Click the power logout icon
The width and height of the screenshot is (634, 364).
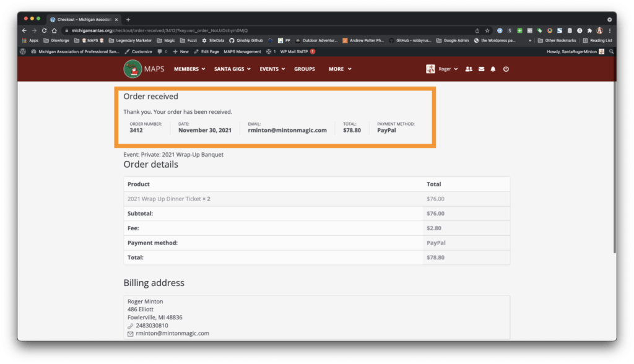coord(506,69)
